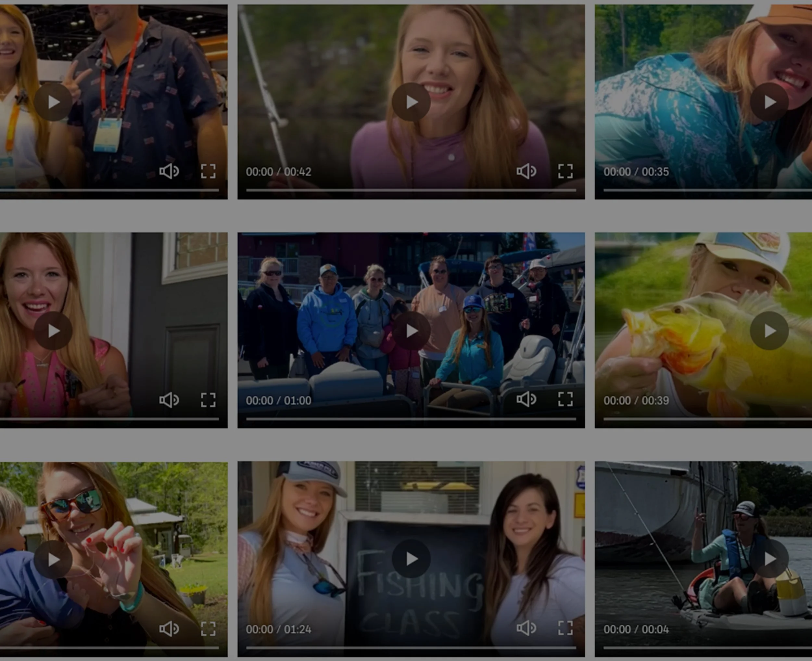Mute the sunglasses woman video
This screenshot has height=661, width=812.
point(169,629)
